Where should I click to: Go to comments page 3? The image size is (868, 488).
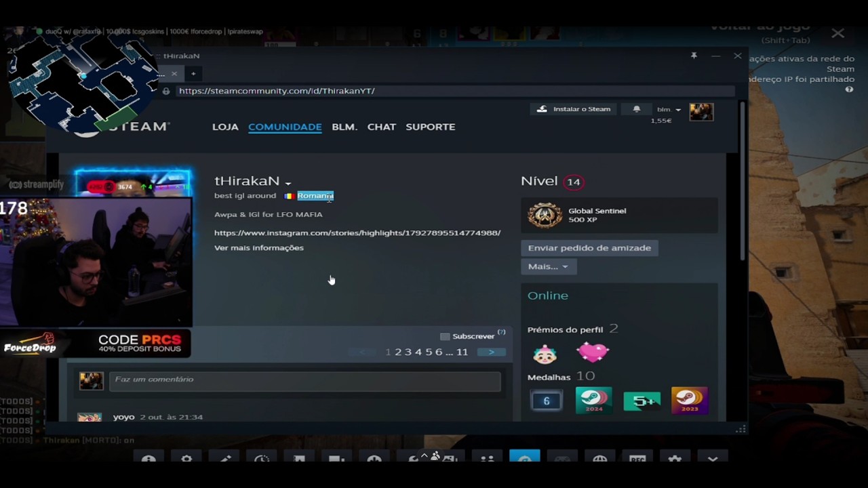(x=408, y=352)
